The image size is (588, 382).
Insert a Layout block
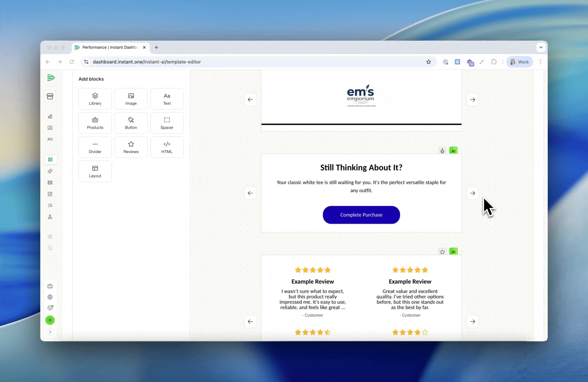[95, 171]
